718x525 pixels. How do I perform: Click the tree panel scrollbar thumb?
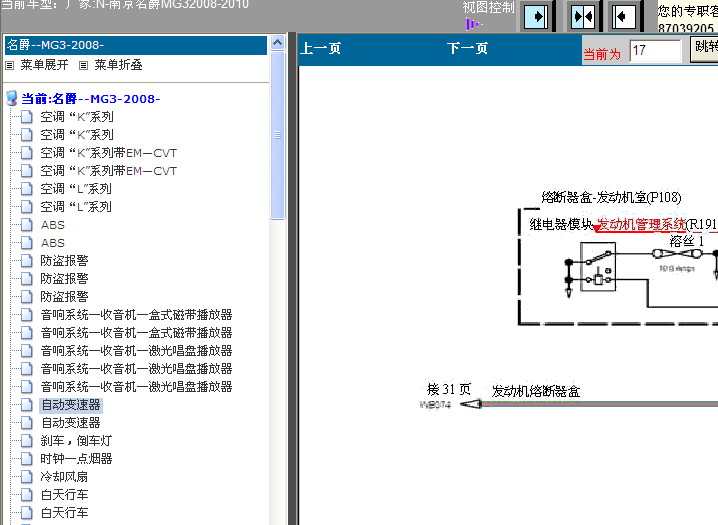pos(277,135)
